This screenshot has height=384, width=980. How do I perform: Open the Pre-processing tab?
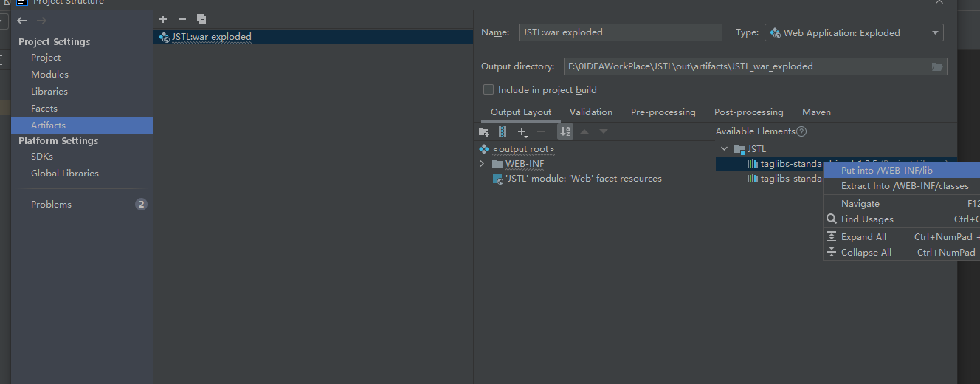coord(663,112)
